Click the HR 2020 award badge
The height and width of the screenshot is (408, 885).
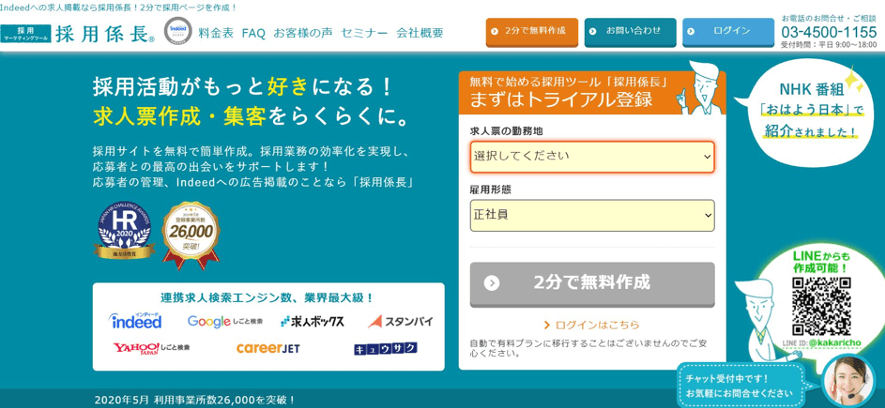click(x=124, y=231)
